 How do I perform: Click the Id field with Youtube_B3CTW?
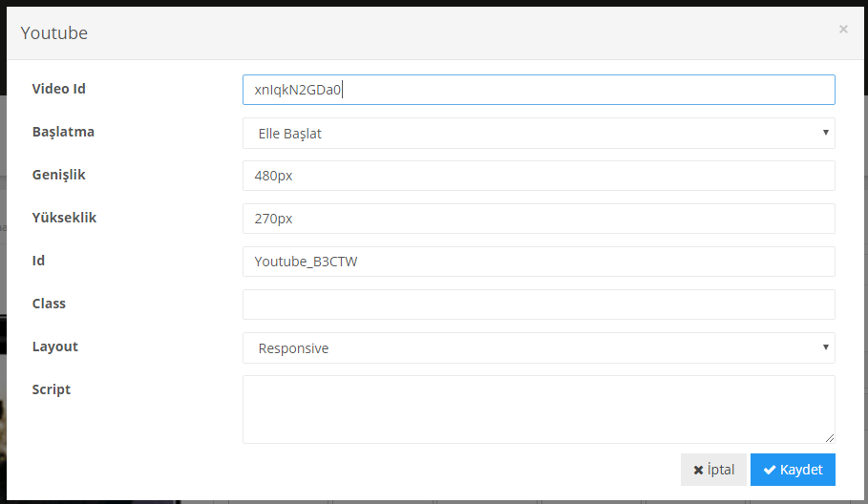point(539,262)
